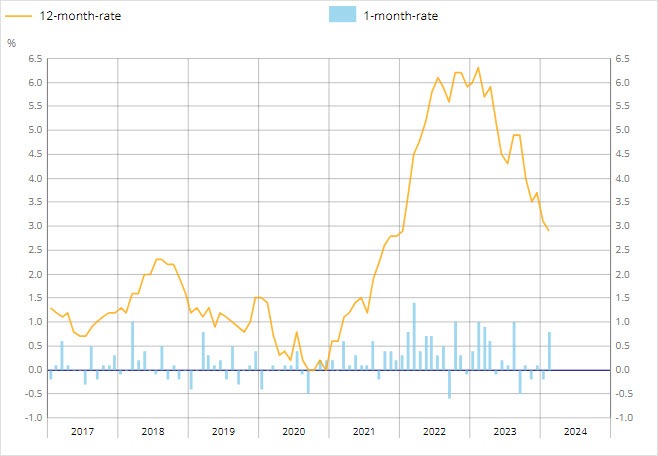The image size is (658, 456).
Task: Select the 2018 year label
Action: point(153,432)
